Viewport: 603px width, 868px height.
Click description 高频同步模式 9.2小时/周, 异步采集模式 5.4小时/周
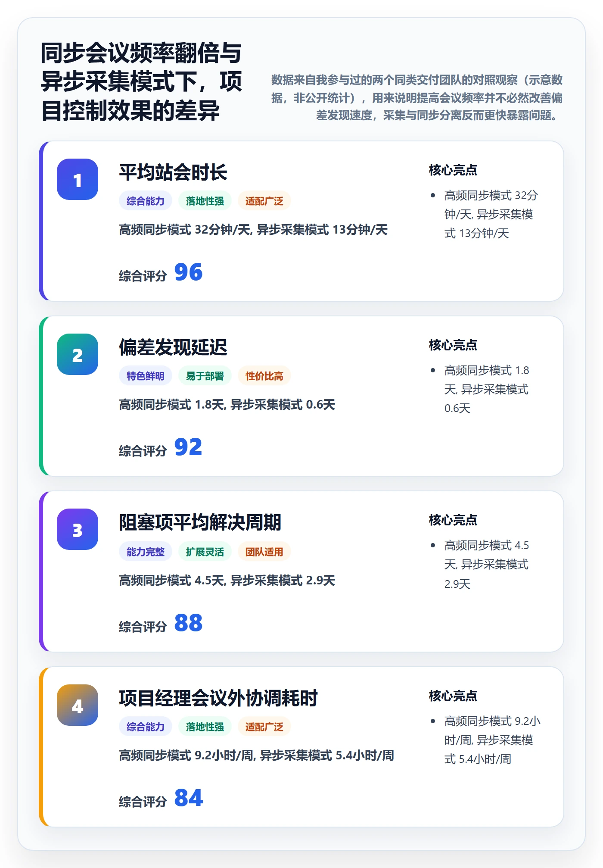256,756
